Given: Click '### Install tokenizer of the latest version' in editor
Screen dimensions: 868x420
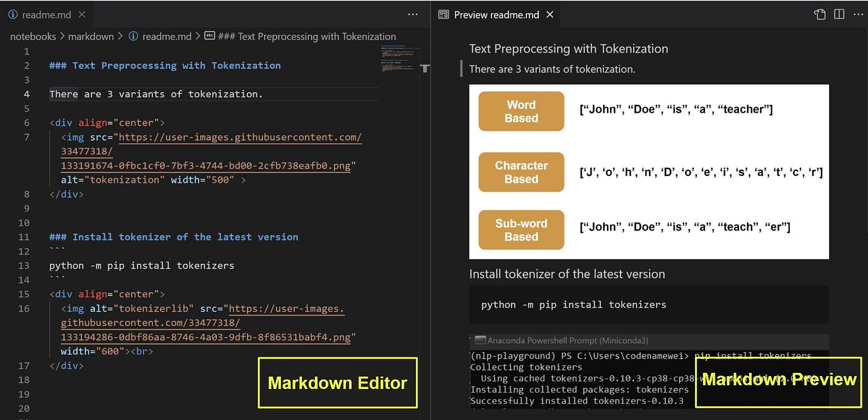Looking at the screenshot, I should (174, 237).
